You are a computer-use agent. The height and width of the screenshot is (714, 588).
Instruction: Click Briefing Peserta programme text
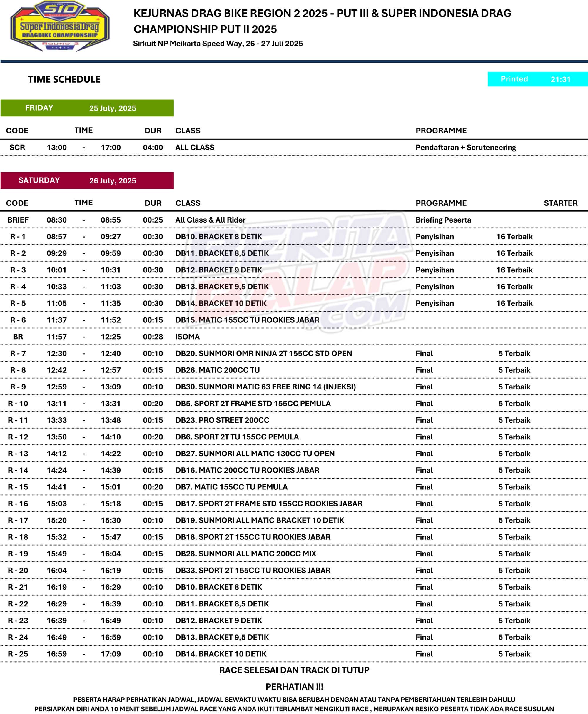(x=443, y=220)
